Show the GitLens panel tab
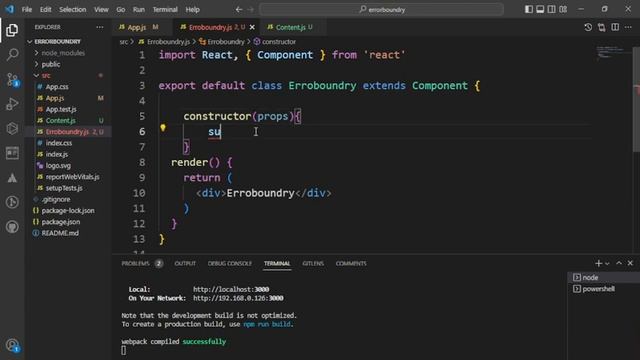Screen dimensions: 640x360 pos(313,264)
